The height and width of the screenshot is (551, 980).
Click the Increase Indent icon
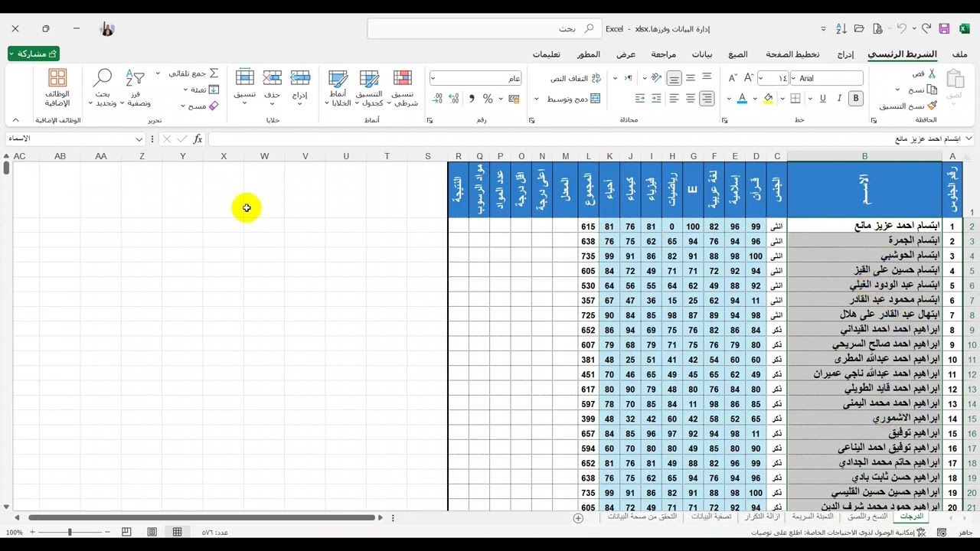tap(640, 98)
